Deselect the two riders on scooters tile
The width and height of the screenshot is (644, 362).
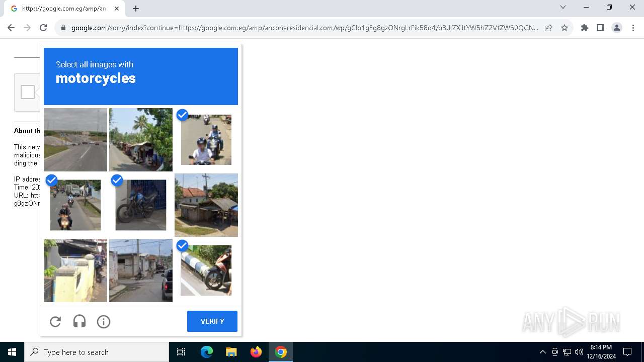(x=206, y=140)
